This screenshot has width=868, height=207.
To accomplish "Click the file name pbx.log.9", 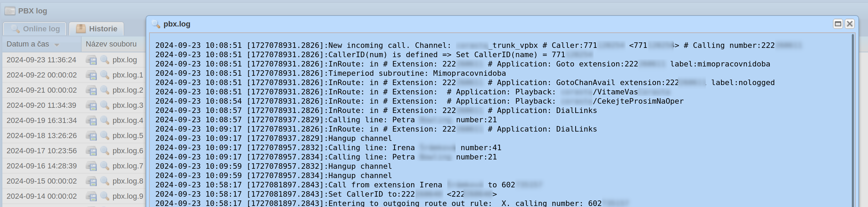I will 128,196.
